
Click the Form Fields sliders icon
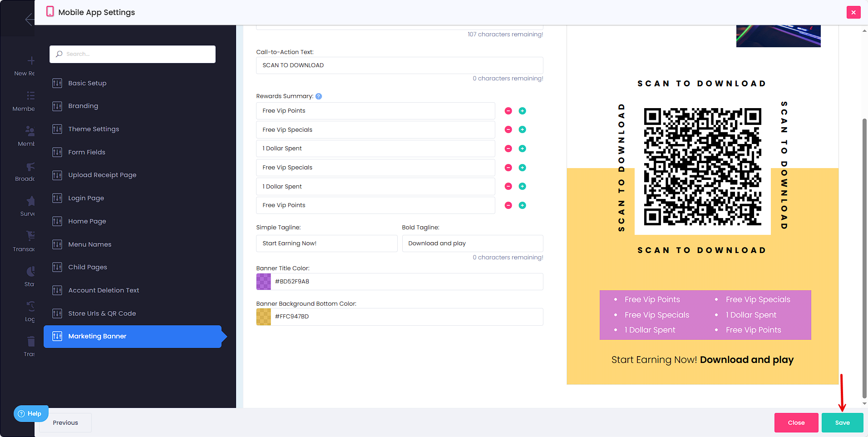tap(57, 152)
